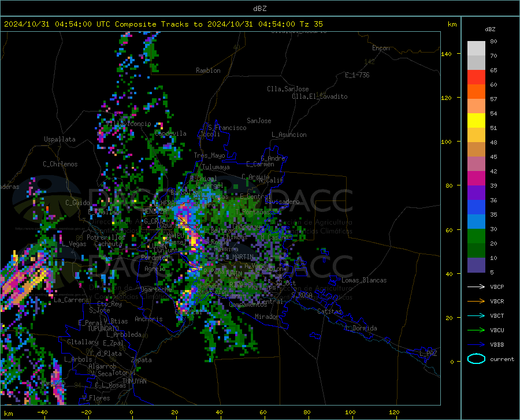This screenshot has height=420, width=520.
Task: Click the Tulumaya label
Action: coord(216,167)
